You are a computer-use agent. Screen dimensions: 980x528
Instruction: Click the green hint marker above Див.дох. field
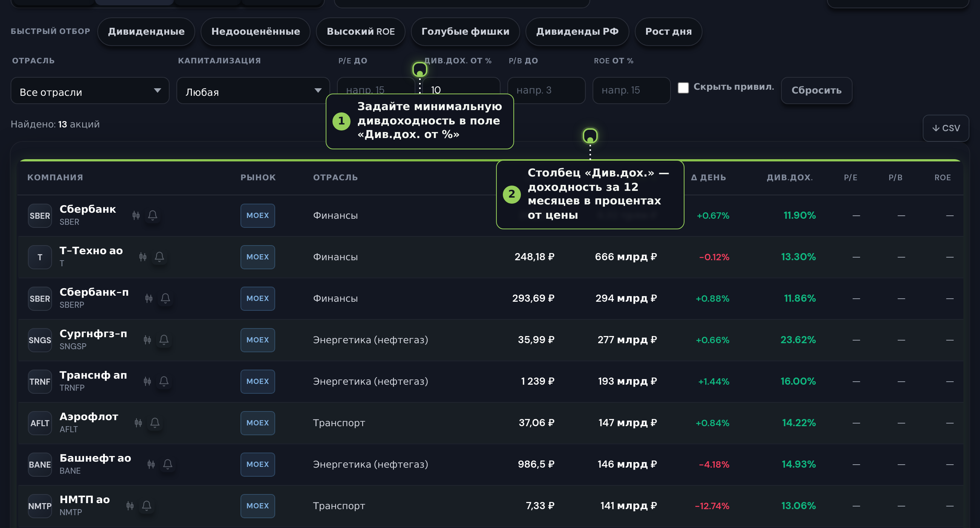pyautogui.click(x=420, y=70)
